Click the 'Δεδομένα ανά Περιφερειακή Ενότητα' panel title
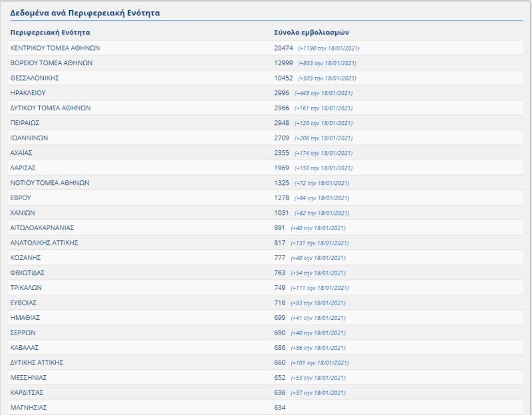 pyautogui.click(x=84, y=13)
